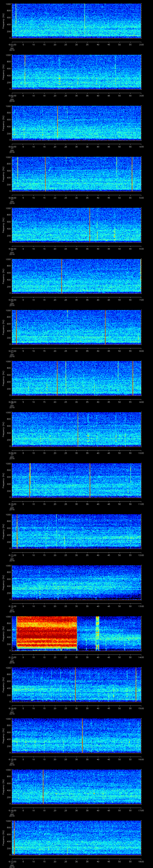
Task: Click the spectrogram panel starting at 6:02:00
Action: [77, 72]
